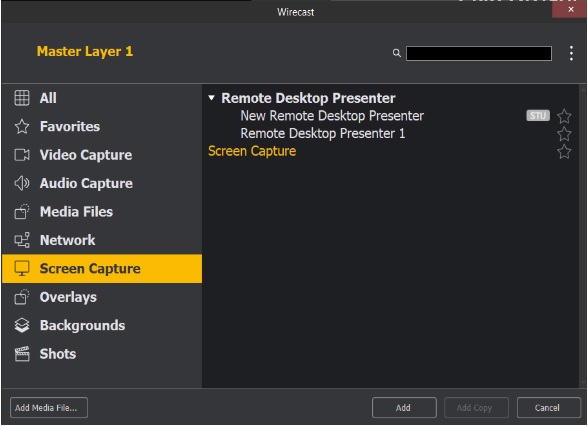This screenshot has width=588, height=426.
Task: Click the search magnifier icon
Action: click(396, 53)
